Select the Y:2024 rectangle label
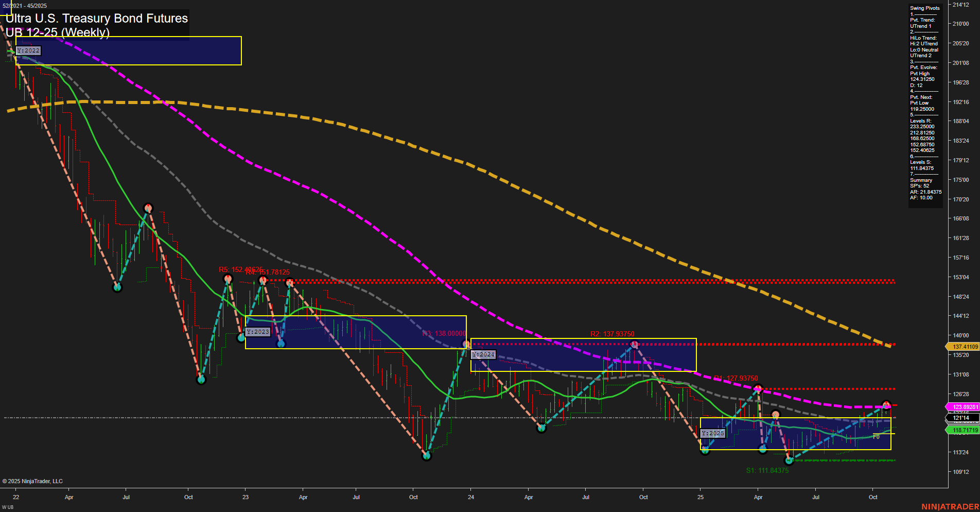The image size is (980, 512). click(x=483, y=354)
